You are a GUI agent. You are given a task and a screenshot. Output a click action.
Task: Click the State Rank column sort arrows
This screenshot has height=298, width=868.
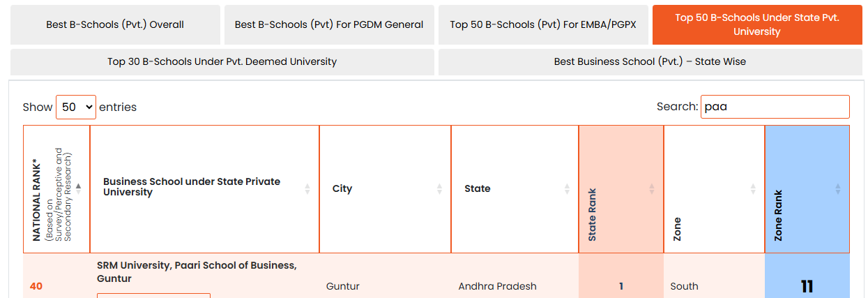652,188
